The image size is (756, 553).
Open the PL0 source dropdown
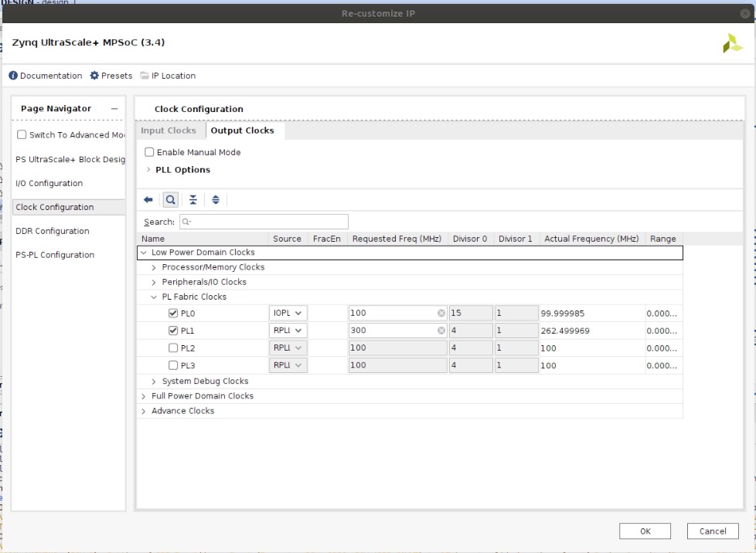[288, 313]
